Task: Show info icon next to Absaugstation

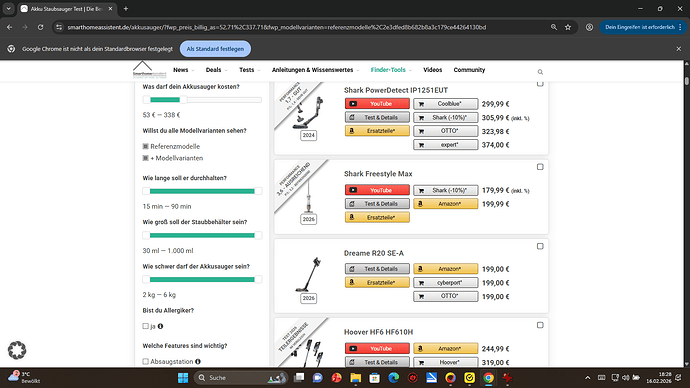Action: [198, 362]
